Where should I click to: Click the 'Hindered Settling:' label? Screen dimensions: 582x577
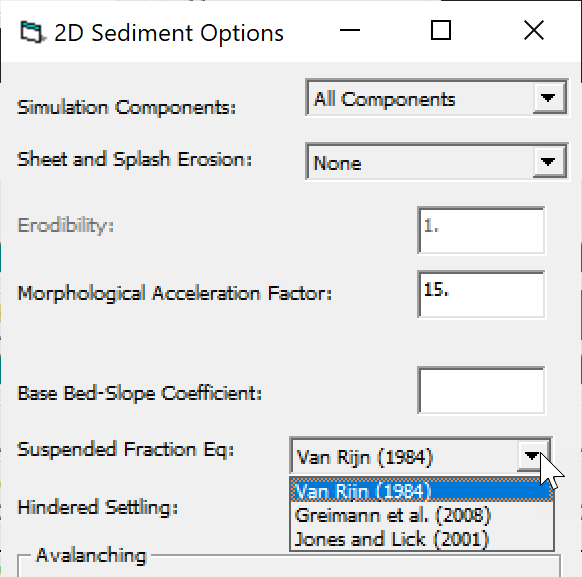point(98,507)
